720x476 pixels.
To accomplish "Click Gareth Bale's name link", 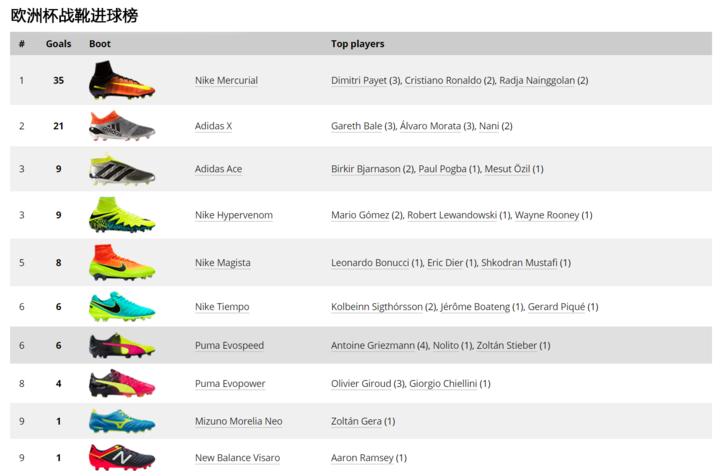I will pos(356,126).
